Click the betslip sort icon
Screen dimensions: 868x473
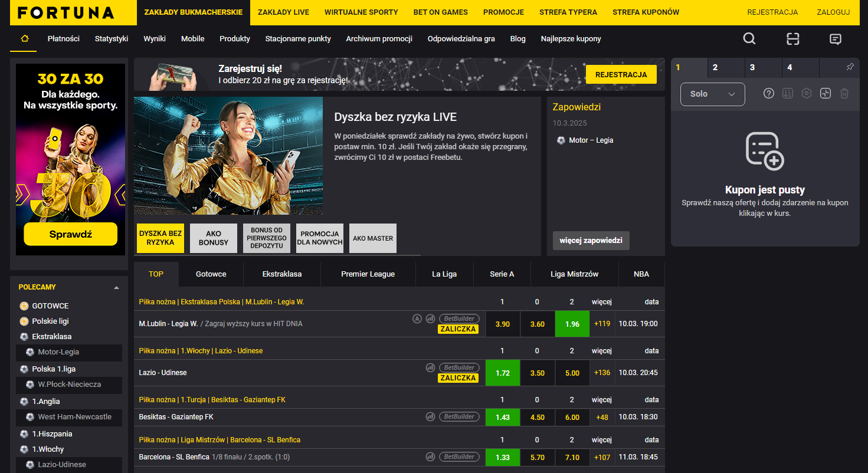(787, 93)
